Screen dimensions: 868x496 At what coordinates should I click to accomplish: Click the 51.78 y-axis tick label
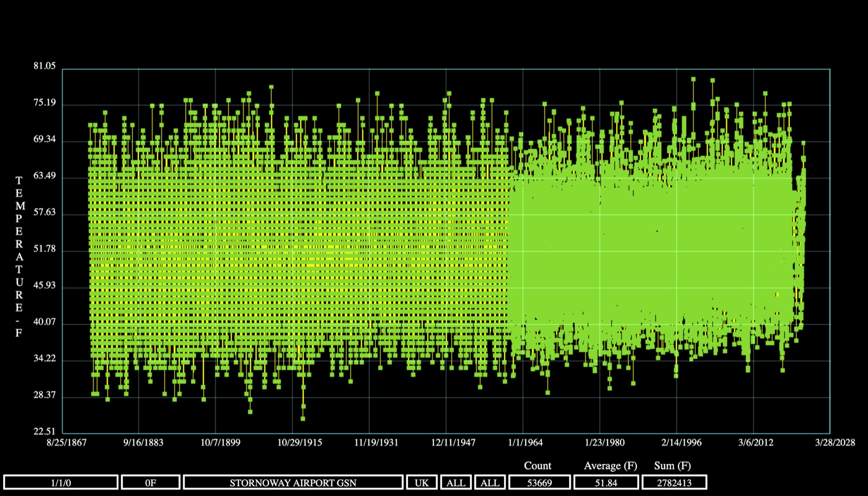[44, 249]
